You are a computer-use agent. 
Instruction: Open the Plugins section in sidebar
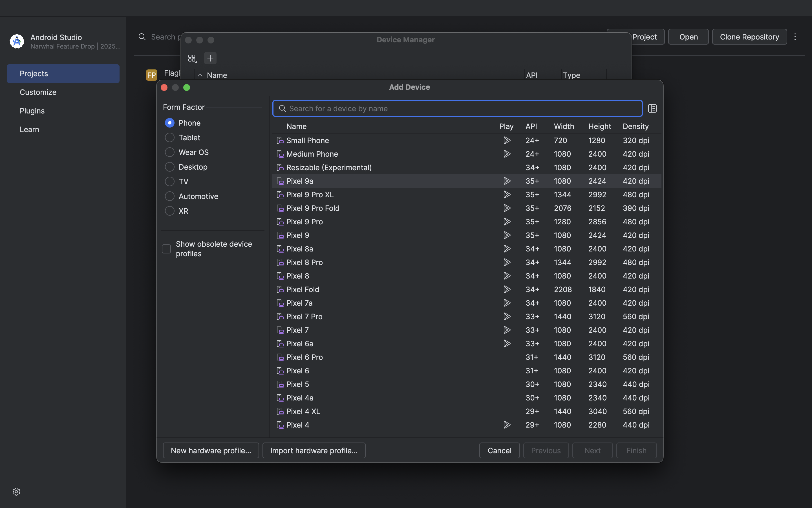(63, 111)
